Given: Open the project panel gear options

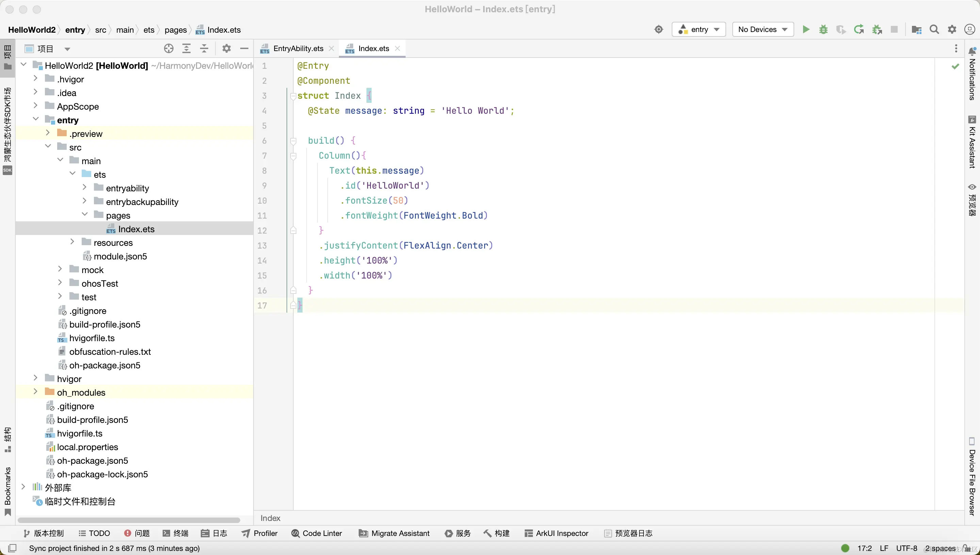Looking at the screenshot, I should point(226,48).
